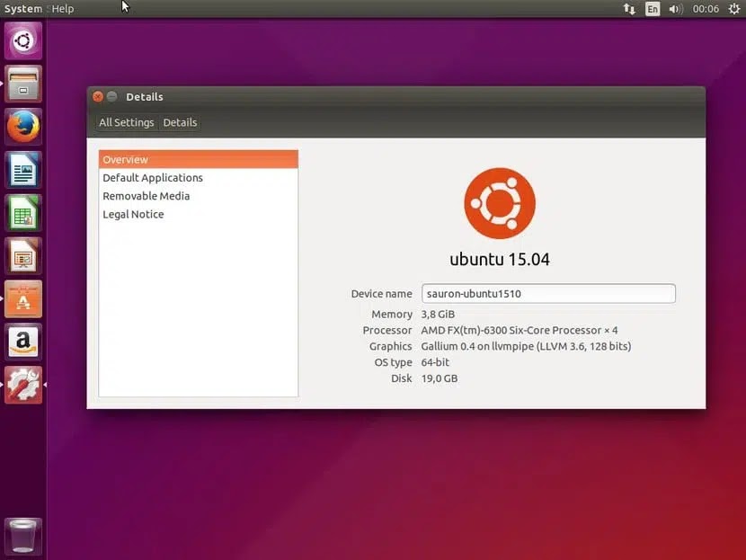
Task: Open the En keyboard layout indicator
Action: click(653, 9)
